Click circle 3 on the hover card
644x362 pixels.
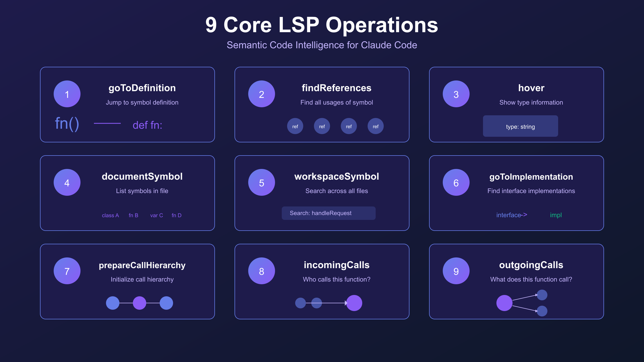point(456,94)
